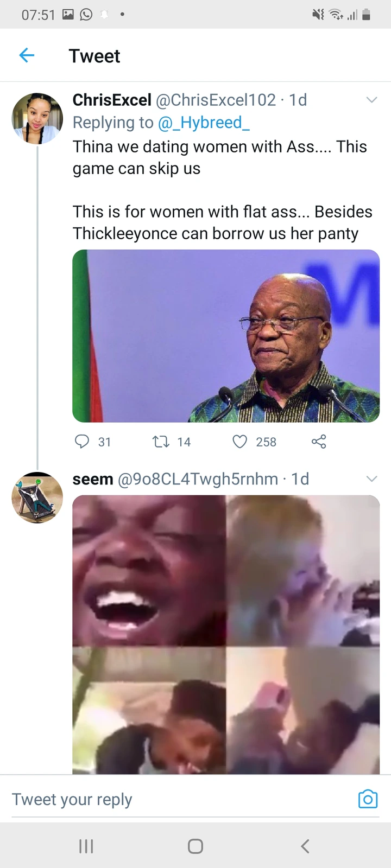This screenshot has height=868, width=391.
Task: Like ChrisExcel's tweet with the heart icon
Action: 240,442
